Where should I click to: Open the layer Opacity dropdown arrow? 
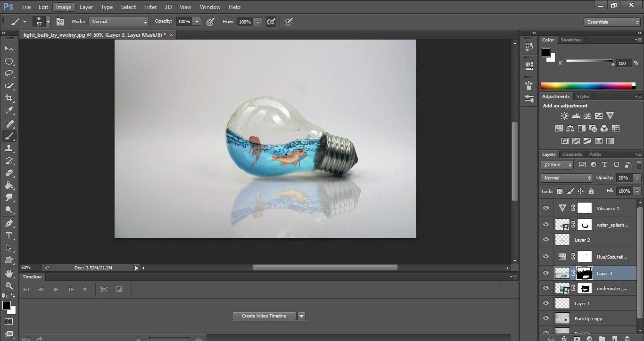(637, 178)
